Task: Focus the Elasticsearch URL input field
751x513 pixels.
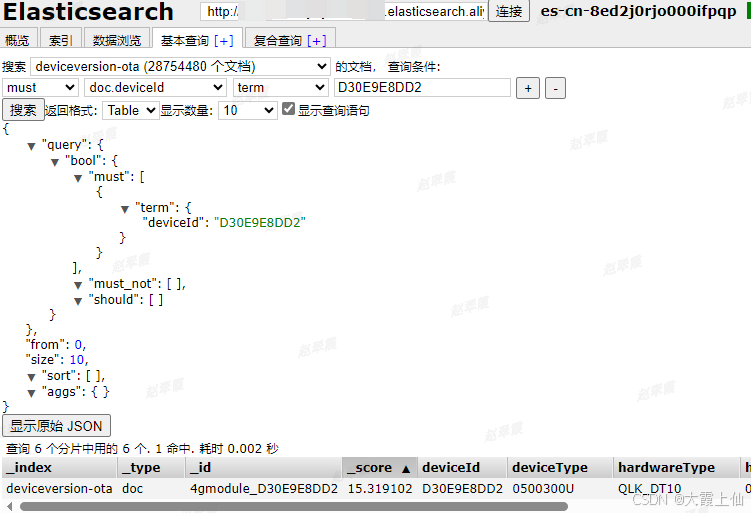Action: pyautogui.click(x=343, y=11)
